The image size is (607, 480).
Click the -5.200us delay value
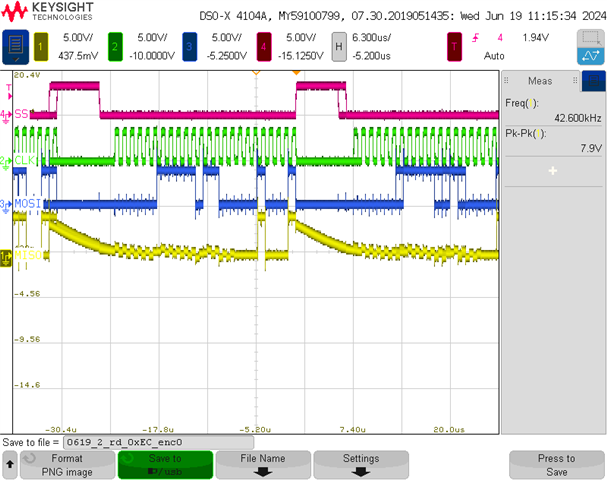[x=372, y=56]
